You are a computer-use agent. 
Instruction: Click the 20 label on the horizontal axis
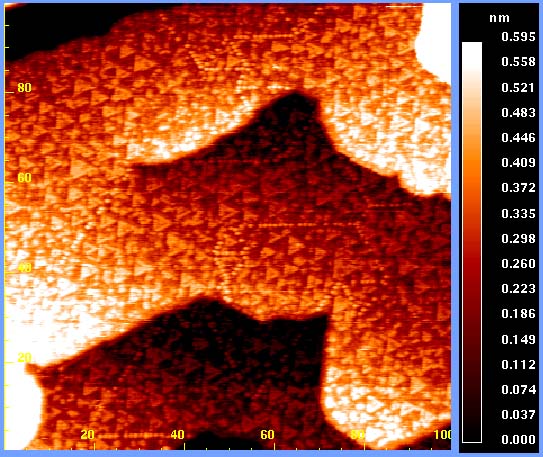pyautogui.click(x=88, y=434)
